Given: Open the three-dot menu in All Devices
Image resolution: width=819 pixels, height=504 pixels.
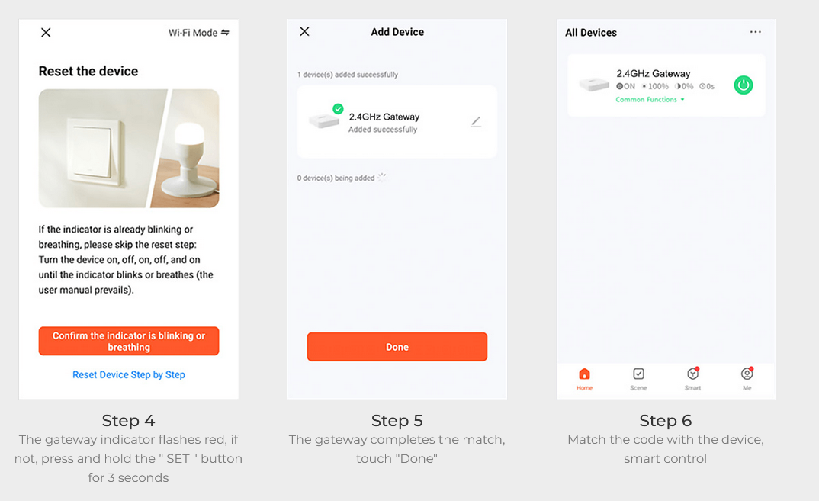Looking at the screenshot, I should pos(755,32).
